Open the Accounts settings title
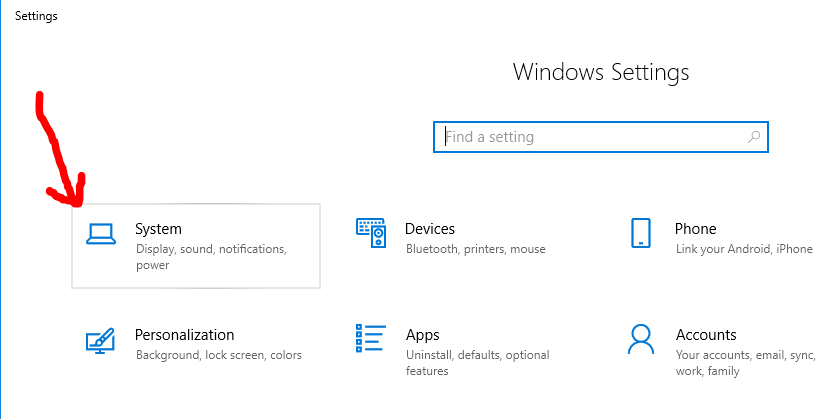Screen dimensions: 825x419 (x=705, y=335)
